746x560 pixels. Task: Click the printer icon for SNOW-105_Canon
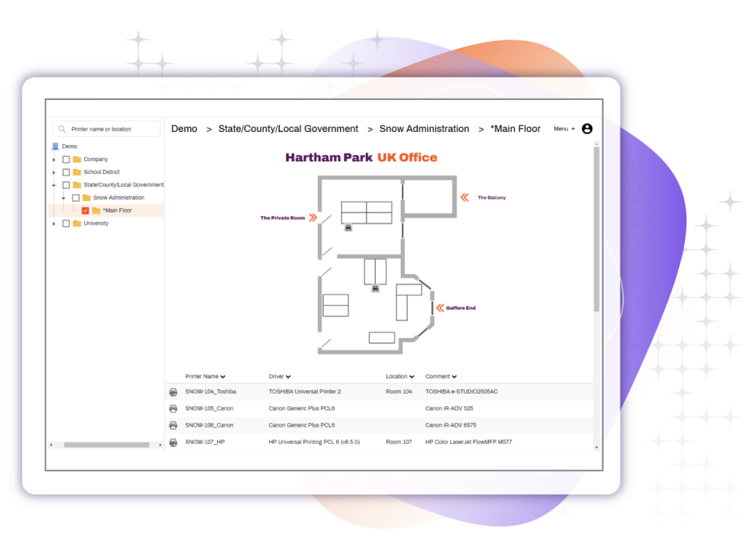[x=173, y=408]
